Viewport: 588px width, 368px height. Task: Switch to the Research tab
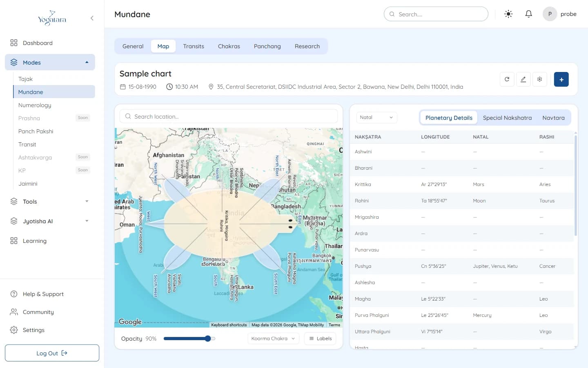coord(307,46)
